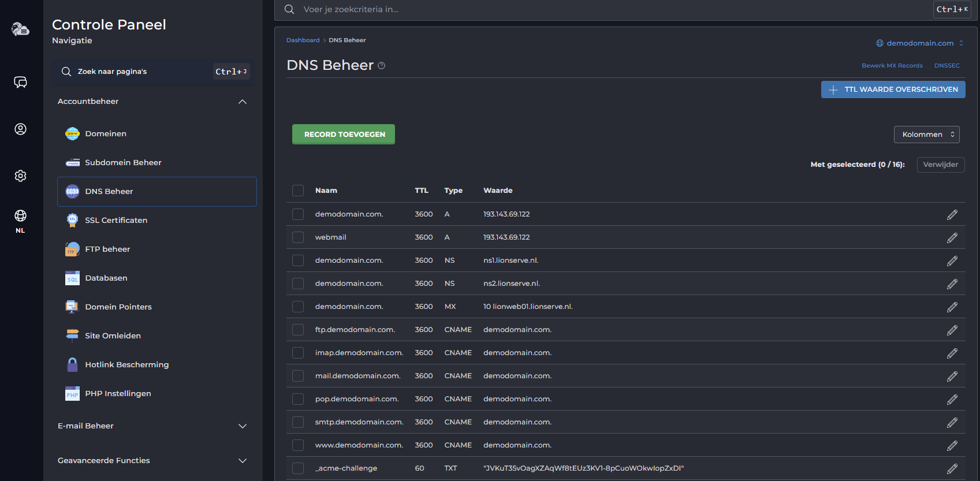Edit the pop.demodomain.com CNAME record
The height and width of the screenshot is (481, 980).
(x=952, y=400)
